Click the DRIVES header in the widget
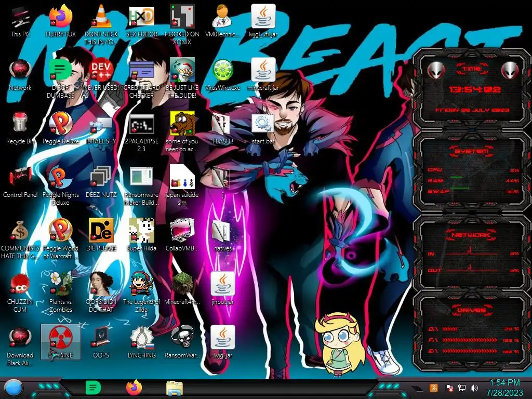 click(471, 310)
